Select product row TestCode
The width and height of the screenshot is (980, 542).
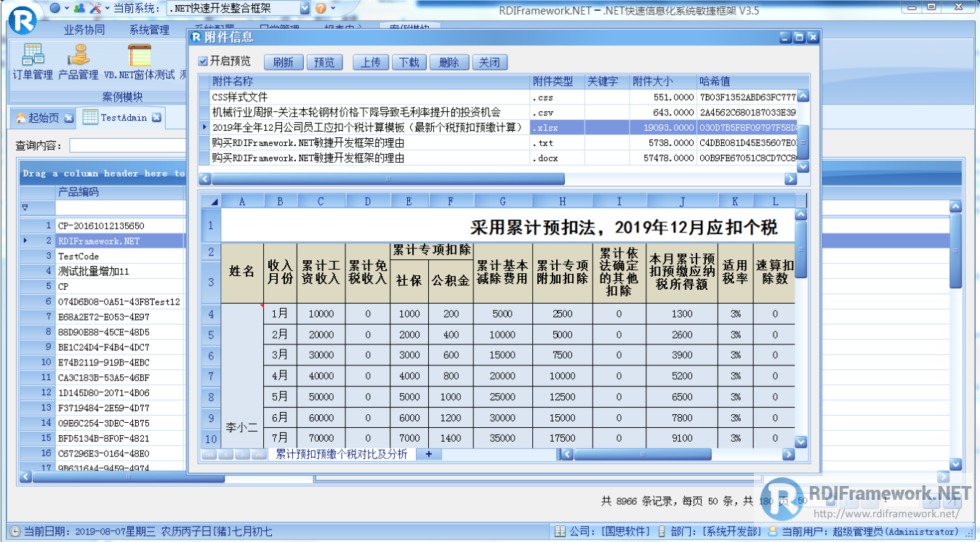tap(103, 256)
